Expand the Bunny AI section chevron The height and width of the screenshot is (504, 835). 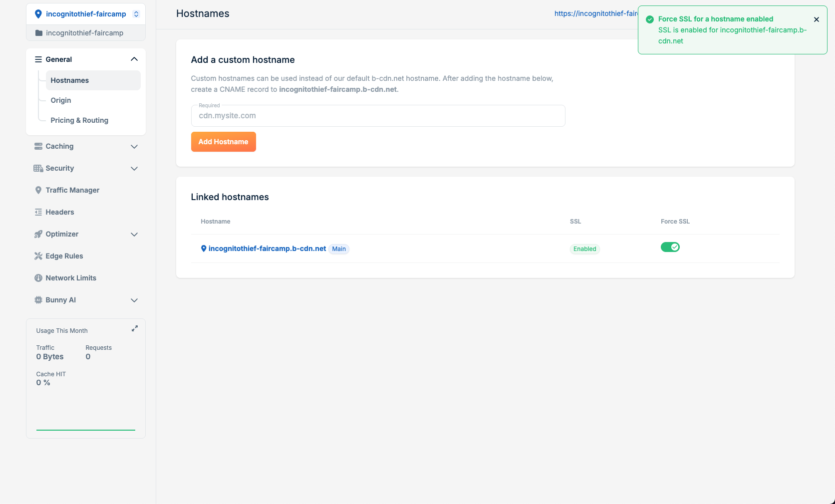point(134,300)
